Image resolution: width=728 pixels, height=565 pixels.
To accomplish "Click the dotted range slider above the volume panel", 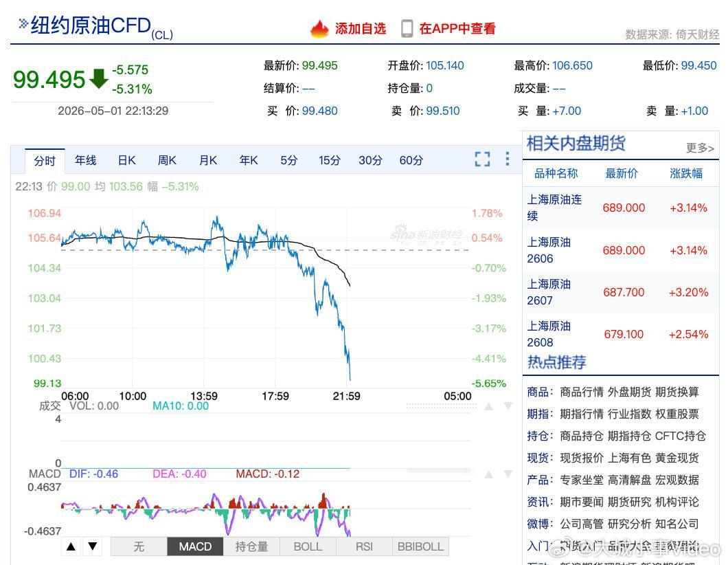I will [442, 406].
